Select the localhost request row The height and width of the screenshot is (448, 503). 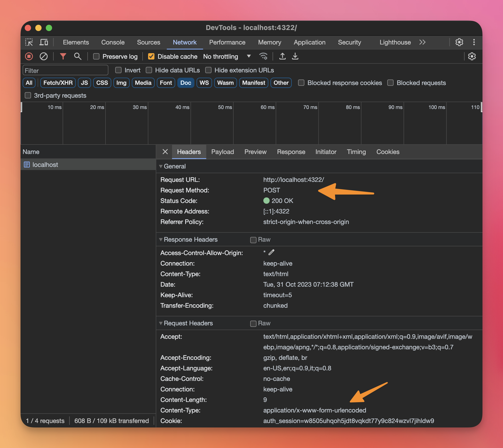[x=45, y=165]
